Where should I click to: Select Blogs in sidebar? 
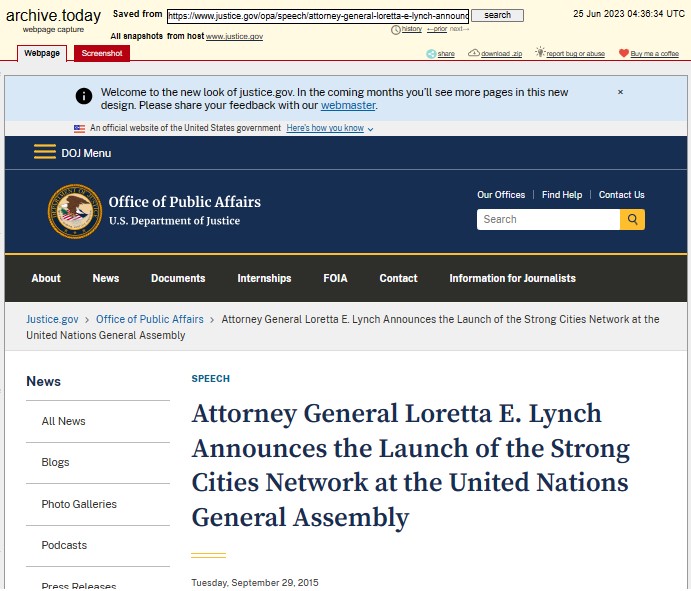tap(56, 462)
